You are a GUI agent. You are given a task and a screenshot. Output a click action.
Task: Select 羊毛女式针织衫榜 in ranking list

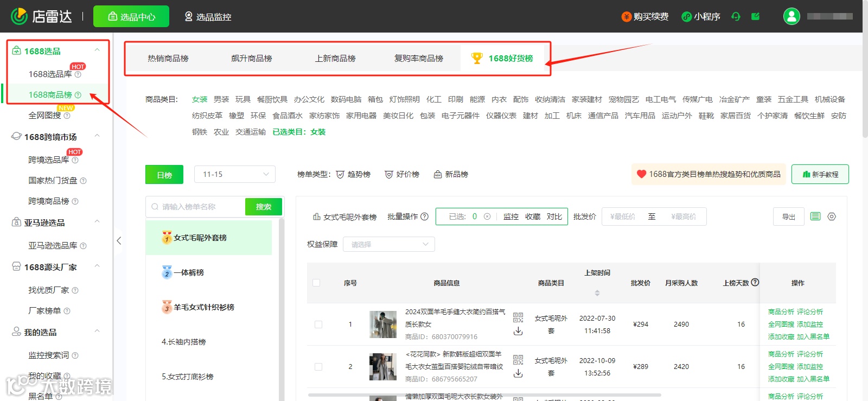point(208,307)
